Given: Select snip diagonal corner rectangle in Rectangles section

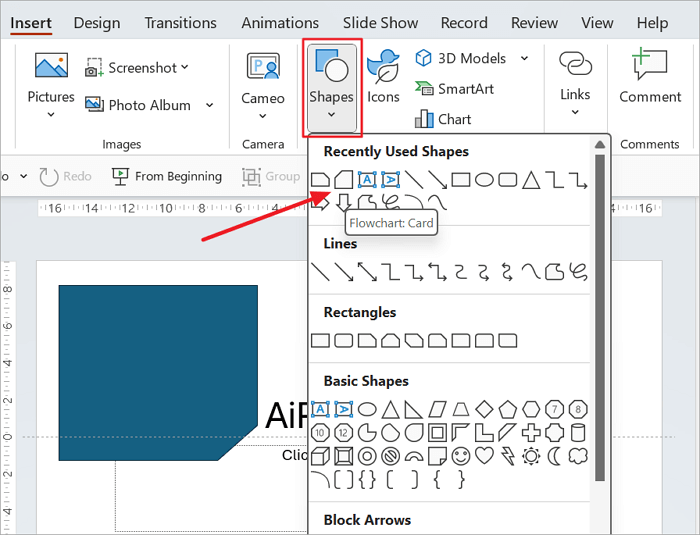Looking at the screenshot, I should tap(414, 341).
